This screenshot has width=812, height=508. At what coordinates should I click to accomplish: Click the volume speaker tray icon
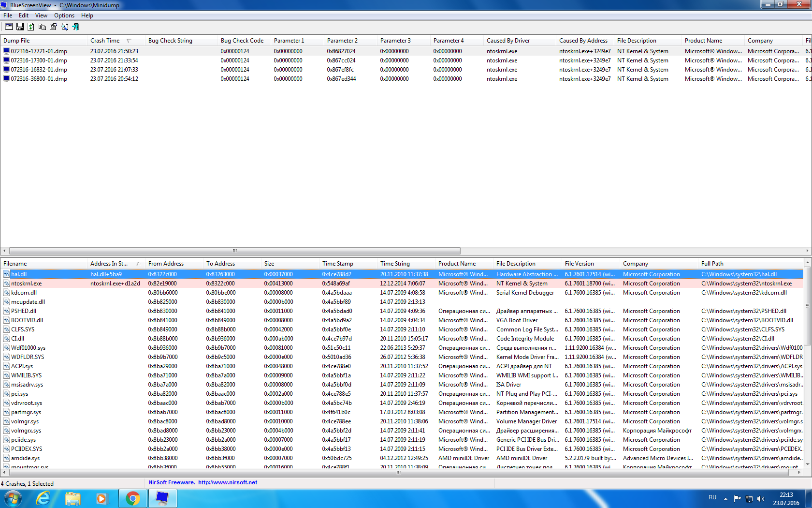761,498
